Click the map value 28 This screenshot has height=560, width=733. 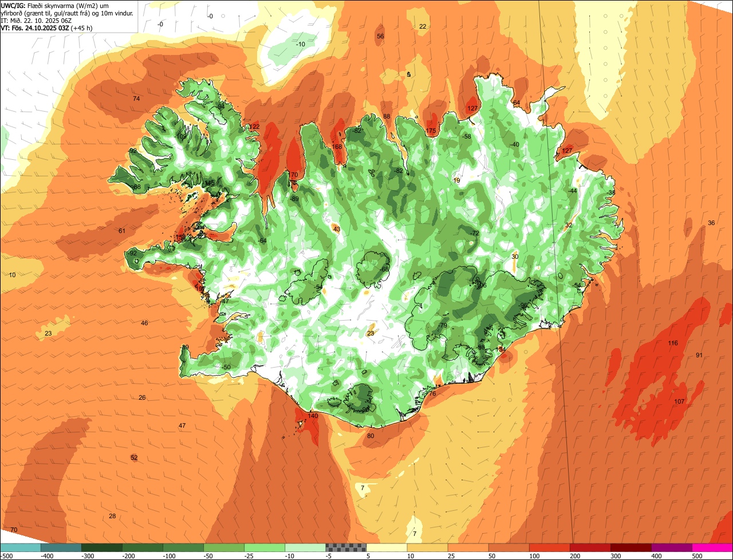(112, 516)
